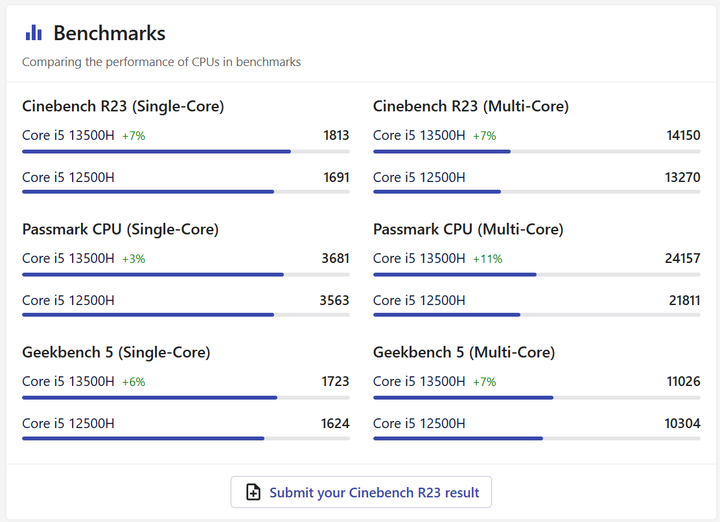The image size is (720, 522).
Task: Click the 3563 Passmark single-core score
Action: [334, 300]
